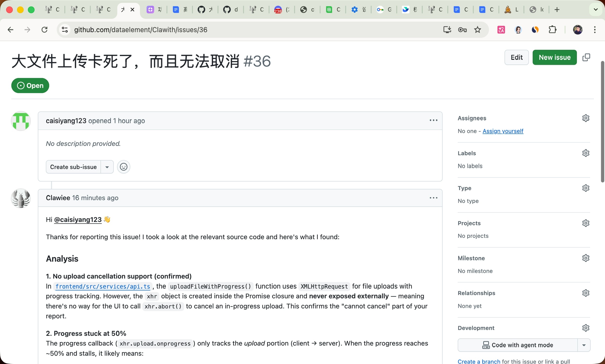Open the Labels gear settings
The width and height of the screenshot is (605, 364).
tap(586, 153)
